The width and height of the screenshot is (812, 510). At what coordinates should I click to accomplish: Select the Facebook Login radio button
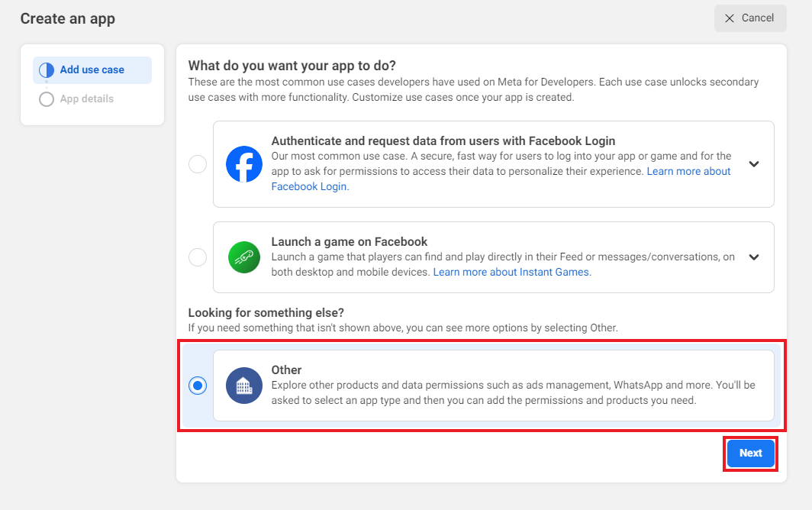[x=198, y=164]
